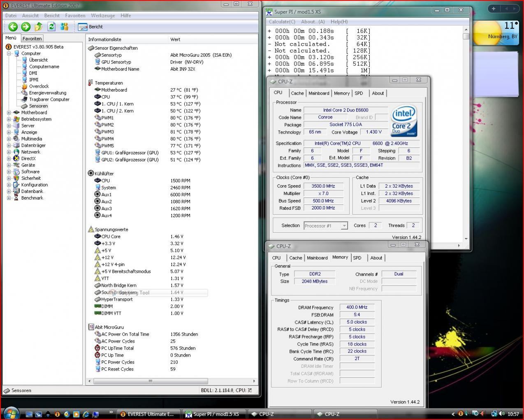Select the Aux1 fan 6000 RPM row
The image size is (524, 420).
pyautogui.click(x=172, y=195)
